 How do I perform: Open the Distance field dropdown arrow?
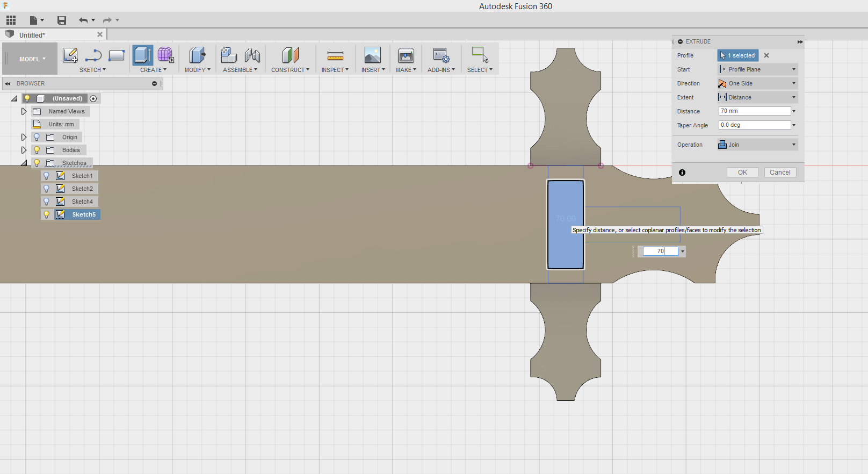[794, 111]
